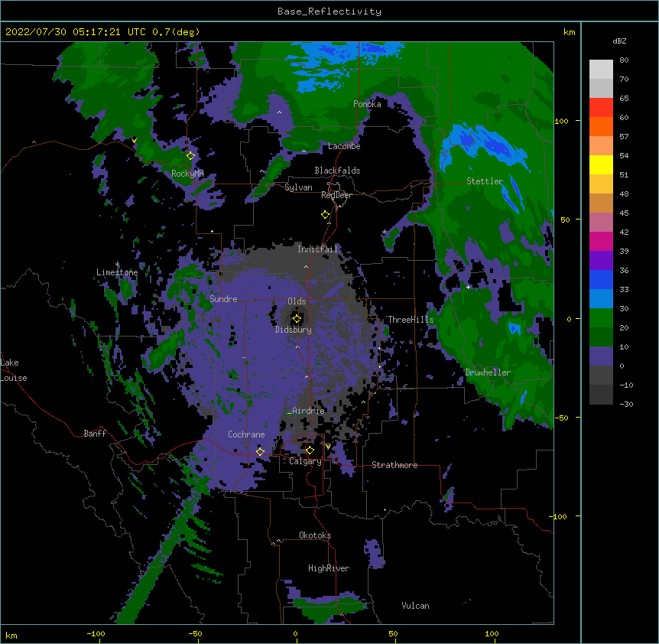Click the Strathmore city label
659x644 pixels.
click(394, 465)
